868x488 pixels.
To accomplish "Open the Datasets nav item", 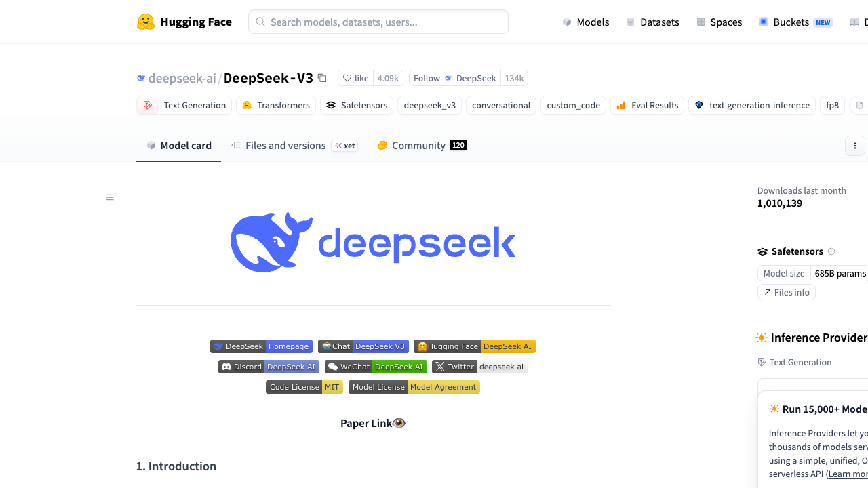I will 652,22.
